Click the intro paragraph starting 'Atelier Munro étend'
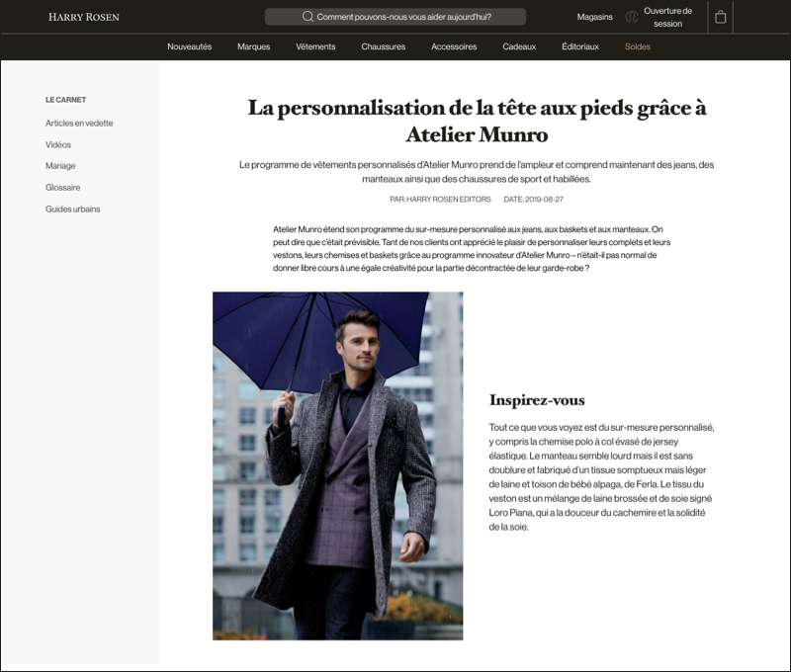Viewport: 791px width, 672px height. [x=472, y=248]
